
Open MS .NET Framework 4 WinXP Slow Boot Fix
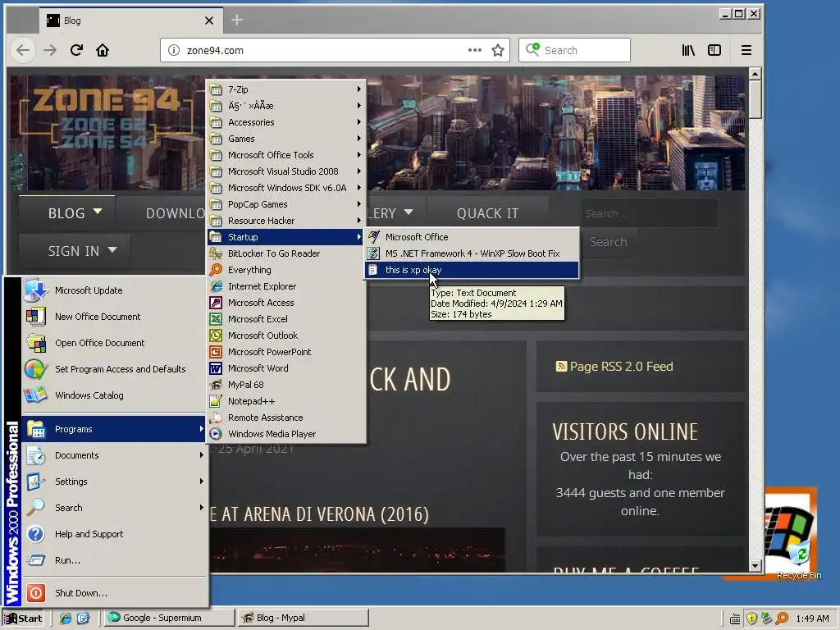click(472, 253)
